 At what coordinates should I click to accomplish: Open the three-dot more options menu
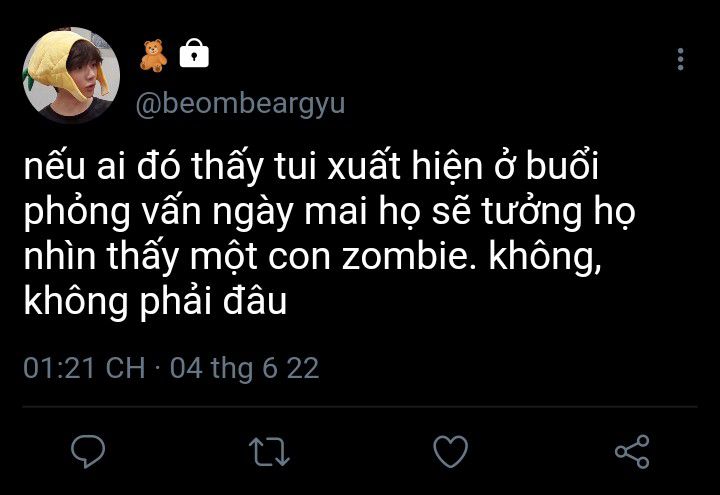point(681,59)
